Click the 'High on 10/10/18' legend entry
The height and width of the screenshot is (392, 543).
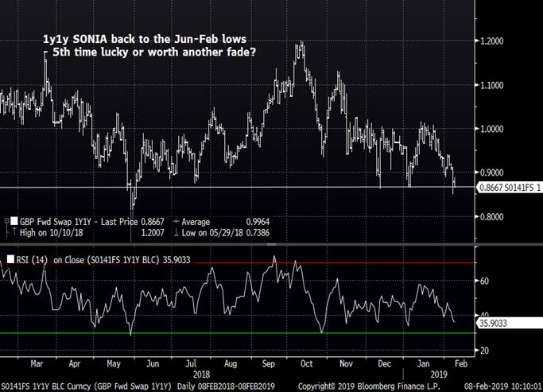click(x=51, y=233)
